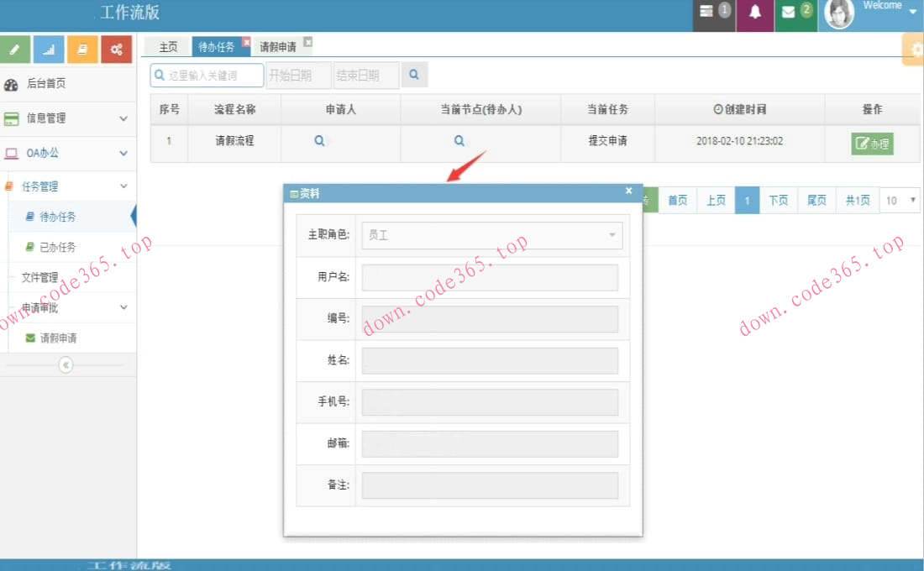Go to 下页 in pagination
Screen dimensions: 924x571
coord(778,201)
